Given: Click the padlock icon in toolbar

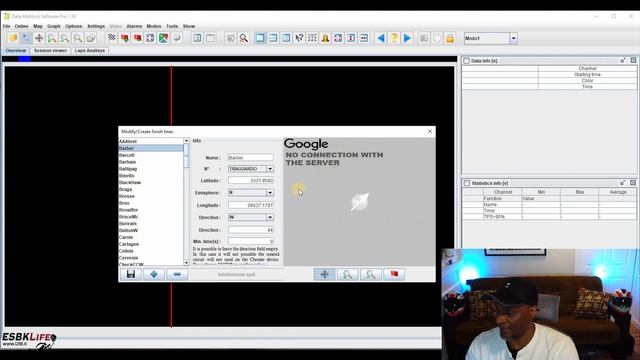Looking at the screenshot, I should (450, 38).
